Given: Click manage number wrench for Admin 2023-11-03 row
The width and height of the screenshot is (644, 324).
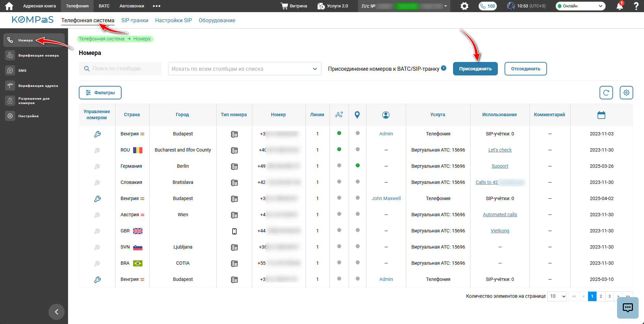Looking at the screenshot, I should pyautogui.click(x=97, y=134).
